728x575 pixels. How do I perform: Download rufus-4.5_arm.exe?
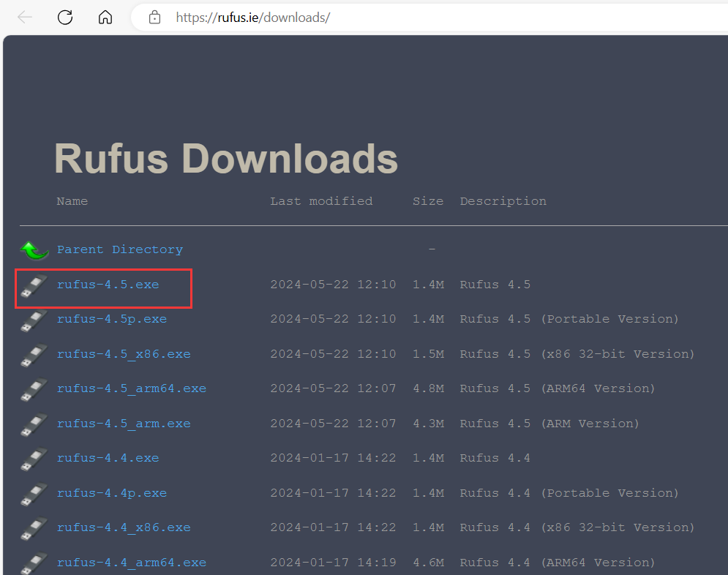(x=124, y=424)
